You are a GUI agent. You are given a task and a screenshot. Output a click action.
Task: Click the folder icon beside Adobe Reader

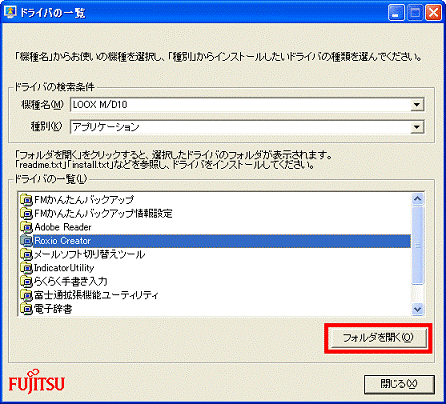[26, 227]
